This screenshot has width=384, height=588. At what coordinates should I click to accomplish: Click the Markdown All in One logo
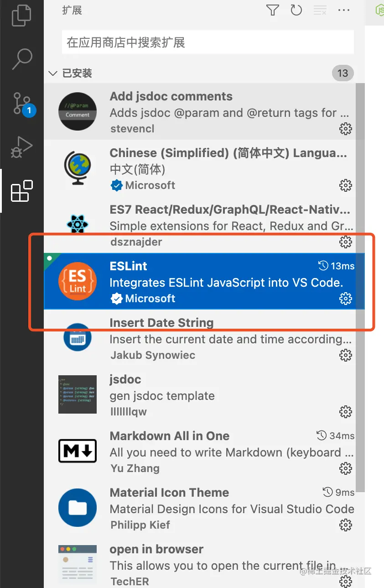pyautogui.click(x=78, y=451)
